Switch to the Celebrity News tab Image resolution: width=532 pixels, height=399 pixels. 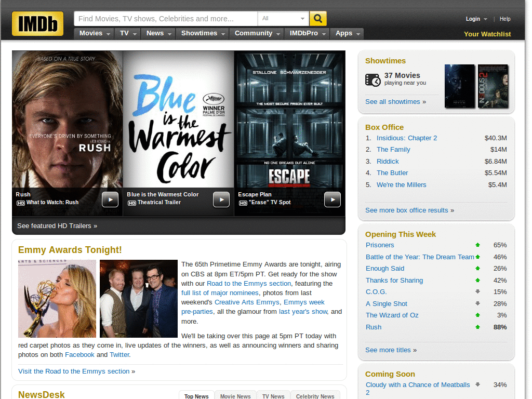click(x=315, y=396)
